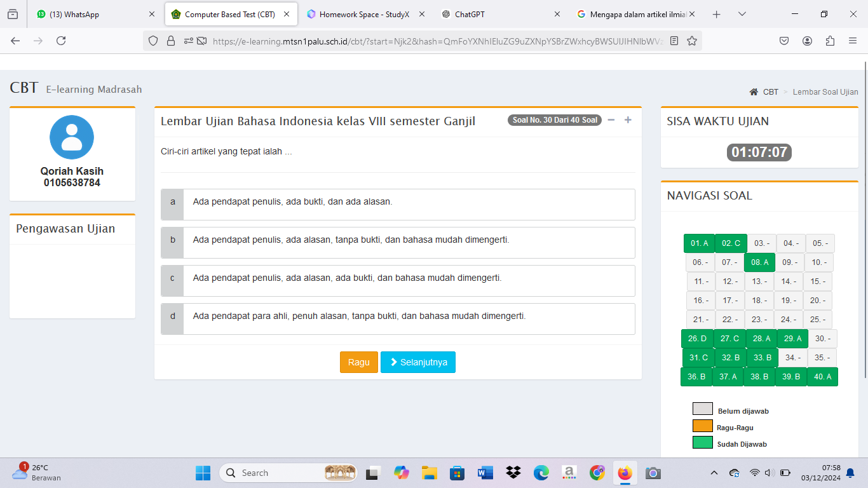Bookmark this page with star icon
The image size is (868, 488).
tap(692, 41)
